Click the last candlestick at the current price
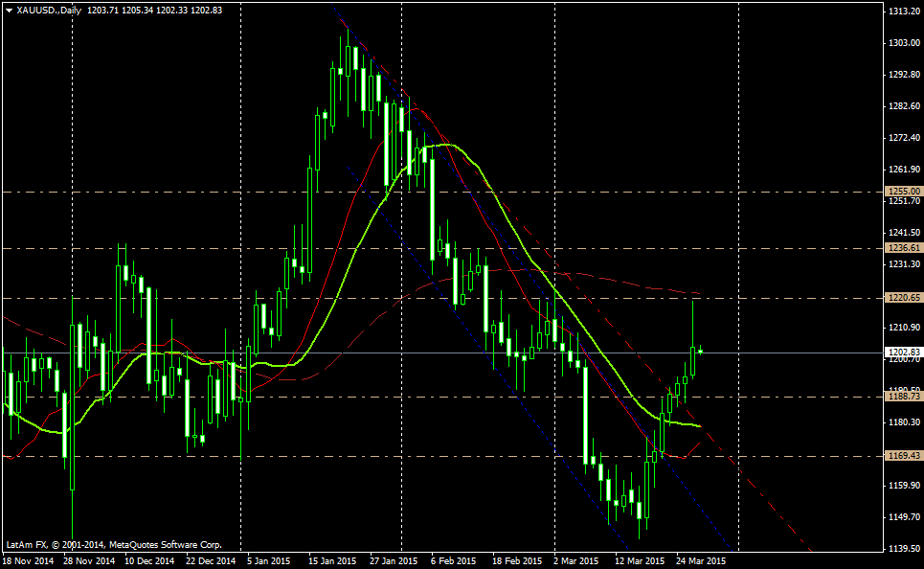Image resolution: width=924 pixels, height=569 pixels. (x=701, y=352)
